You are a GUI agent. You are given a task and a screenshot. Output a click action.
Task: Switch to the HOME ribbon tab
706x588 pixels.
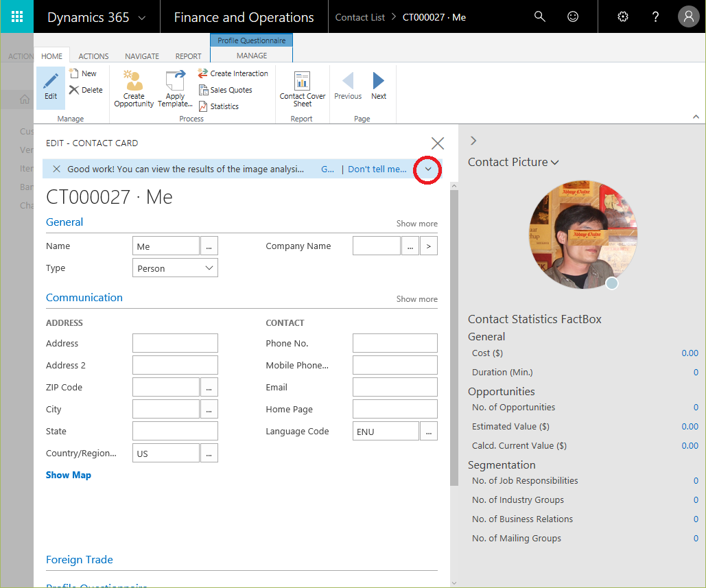51,56
